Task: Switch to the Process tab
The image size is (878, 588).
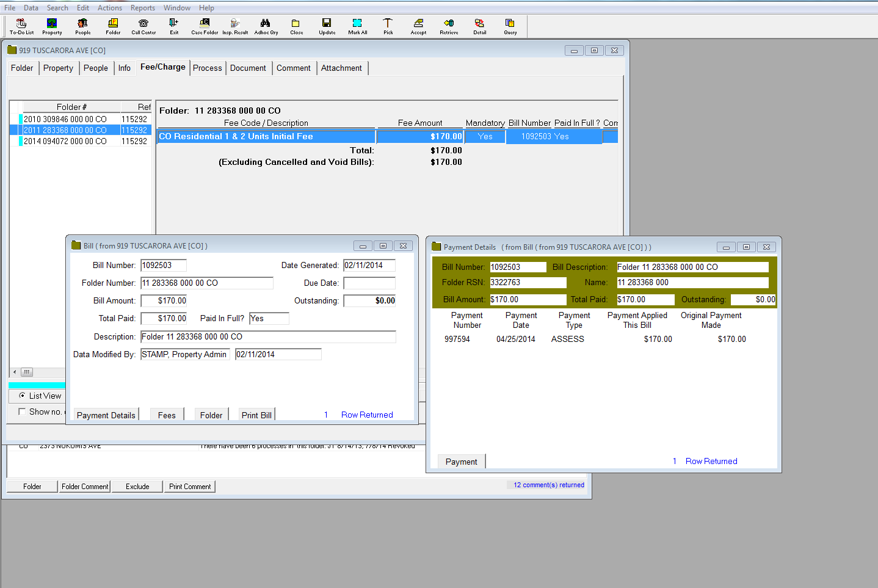Action: click(x=207, y=68)
